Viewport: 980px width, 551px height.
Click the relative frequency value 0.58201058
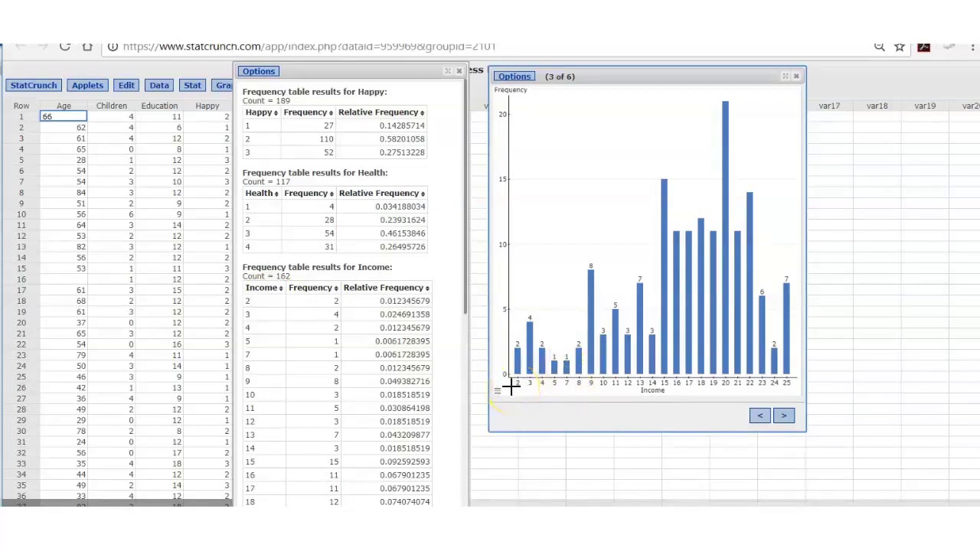[x=402, y=139]
